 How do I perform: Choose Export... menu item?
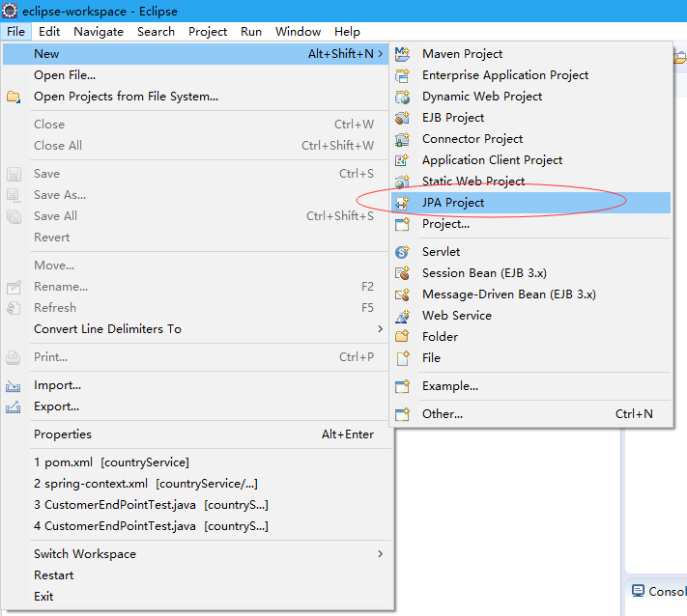tap(195, 406)
